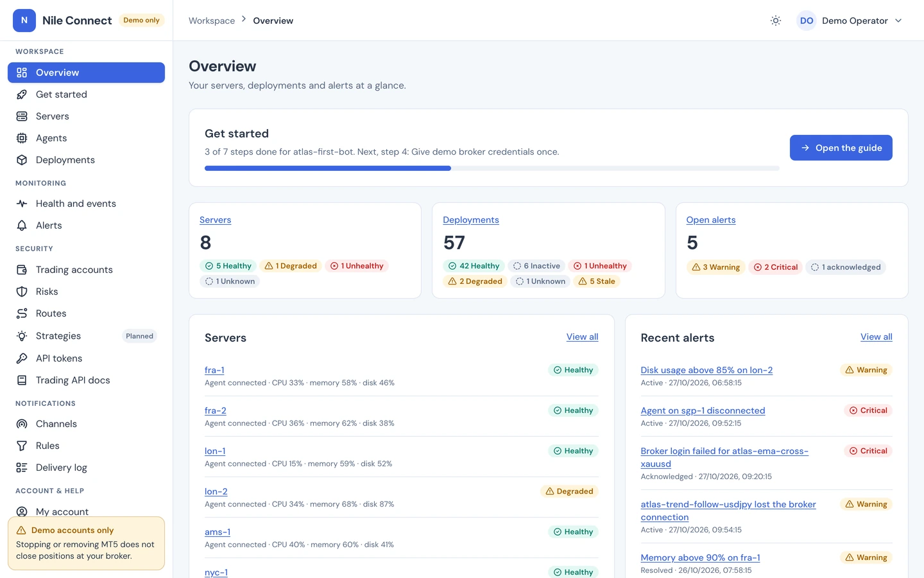The image size is (924, 578).
Task: Click the Health and events pulse icon
Action: point(22,204)
